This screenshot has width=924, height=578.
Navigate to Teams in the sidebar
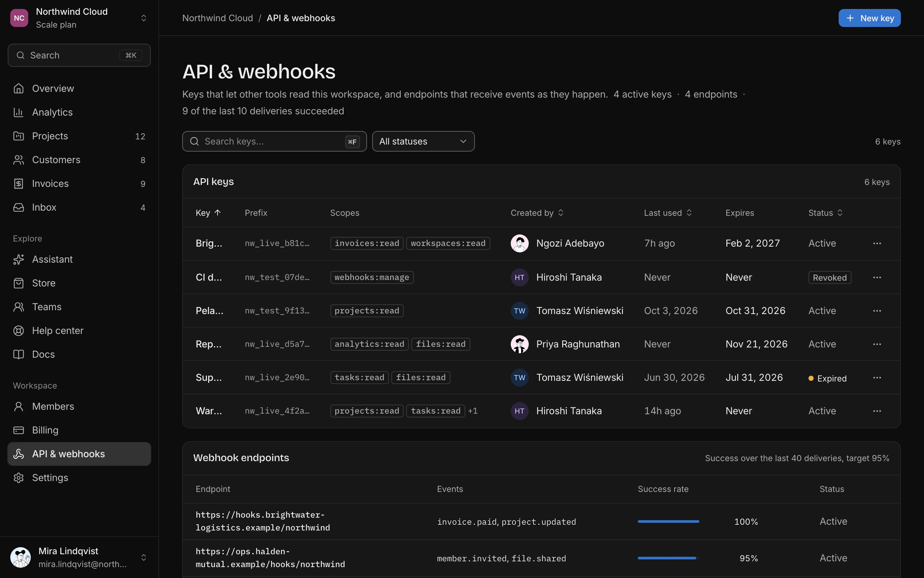tap(79, 307)
